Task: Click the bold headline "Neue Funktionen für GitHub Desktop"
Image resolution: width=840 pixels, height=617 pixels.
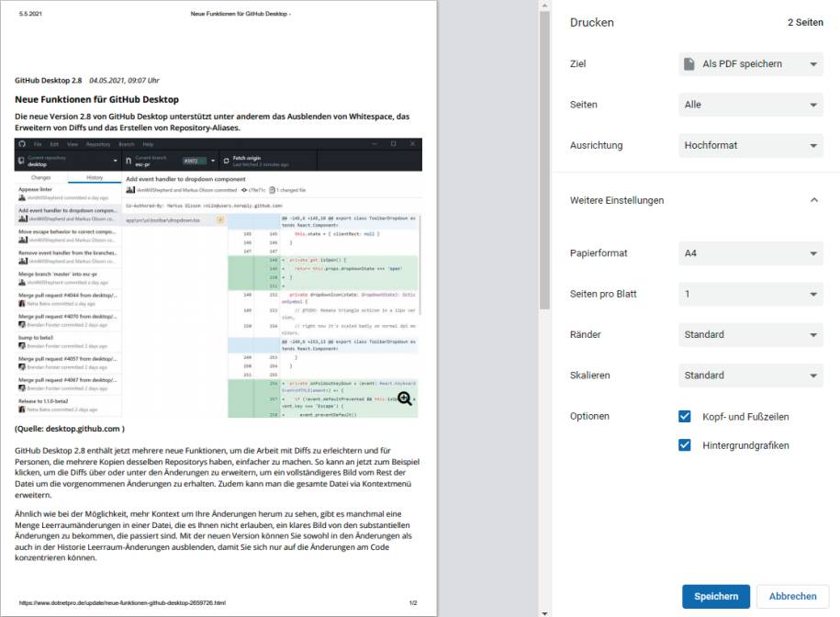Action: tap(97, 99)
